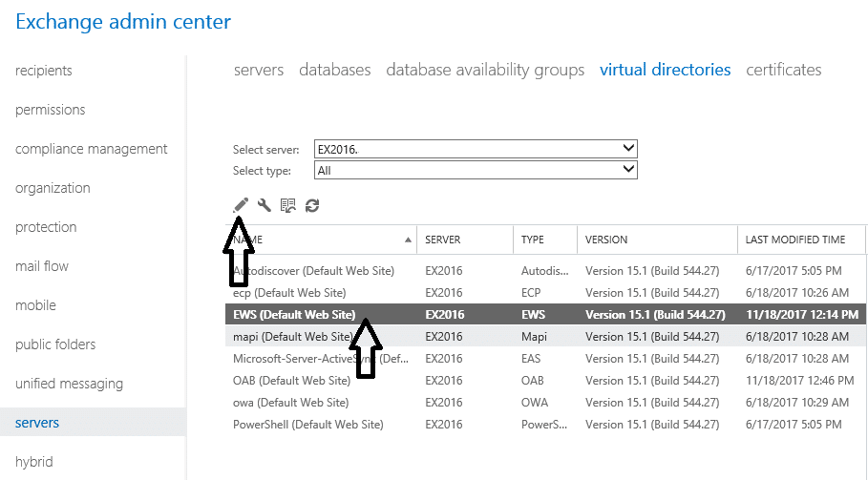Switch to the databases tab

click(x=334, y=70)
